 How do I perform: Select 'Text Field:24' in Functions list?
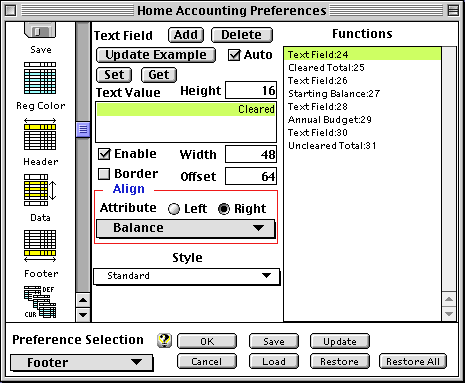363,54
